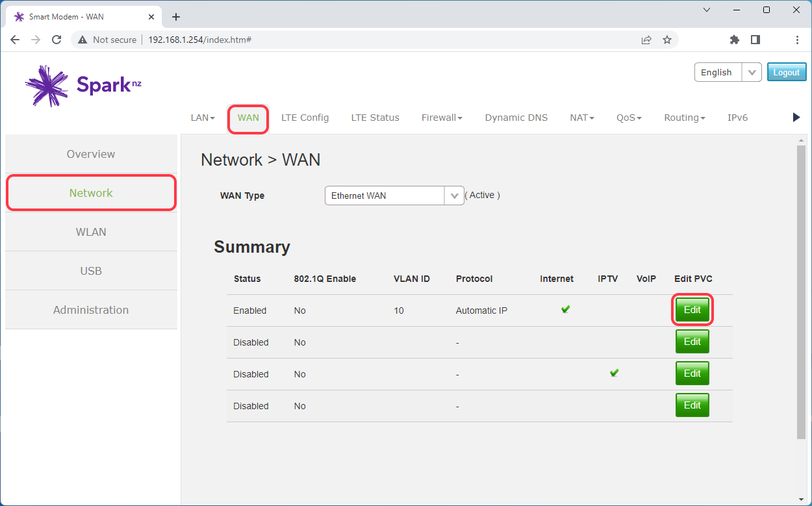Open the WAN Type dropdown
The height and width of the screenshot is (506, 812).
click(x=394, y=196)
